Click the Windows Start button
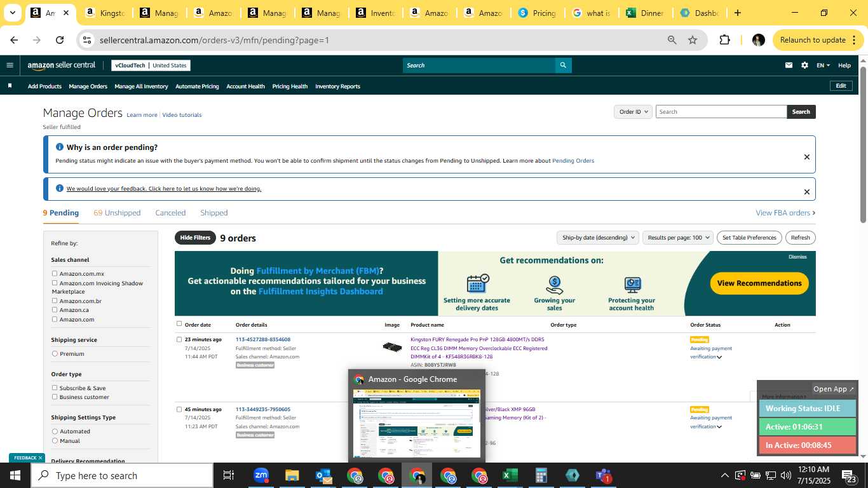The width and height of the screenshot is (868, 488). point(15,475)
